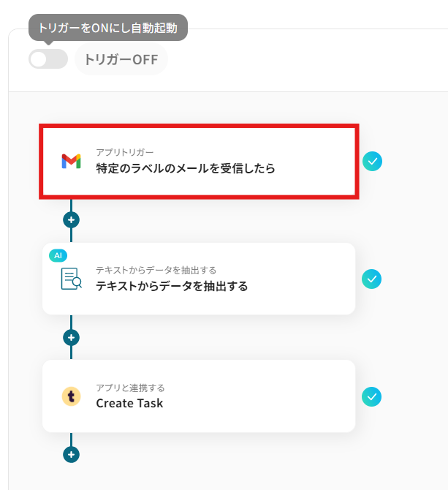
Task: Click the アプリと連携する label
Action: [130, 388]
